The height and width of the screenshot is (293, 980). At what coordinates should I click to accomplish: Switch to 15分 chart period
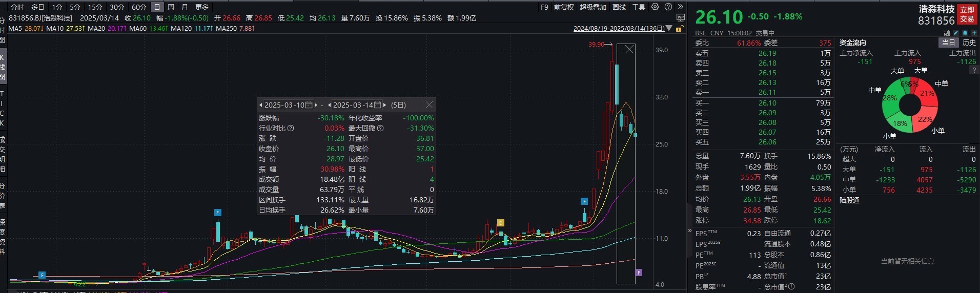pos(95,7)
